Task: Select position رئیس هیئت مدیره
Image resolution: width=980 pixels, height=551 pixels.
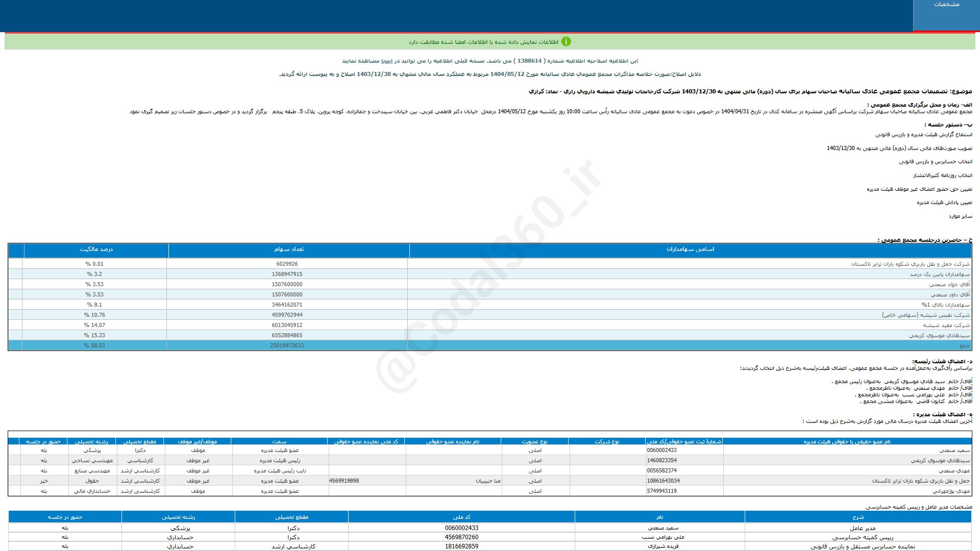Action: click(x=280, y=461)
